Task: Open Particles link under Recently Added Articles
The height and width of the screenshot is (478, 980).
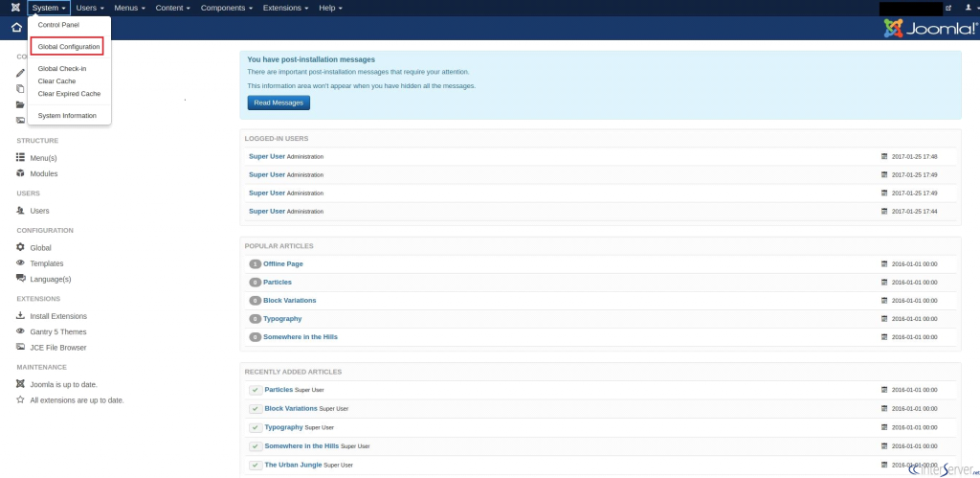Action: coord(278,390)
